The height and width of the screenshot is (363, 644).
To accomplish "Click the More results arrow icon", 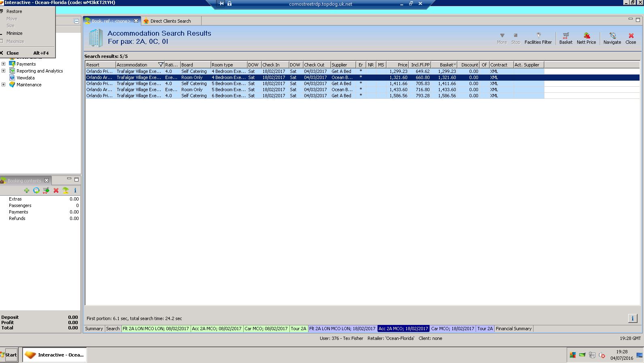I will [502, 38].
